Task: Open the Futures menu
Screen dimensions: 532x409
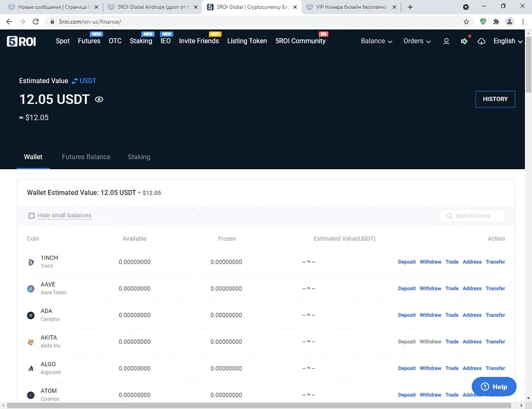Action: point(89,41)
